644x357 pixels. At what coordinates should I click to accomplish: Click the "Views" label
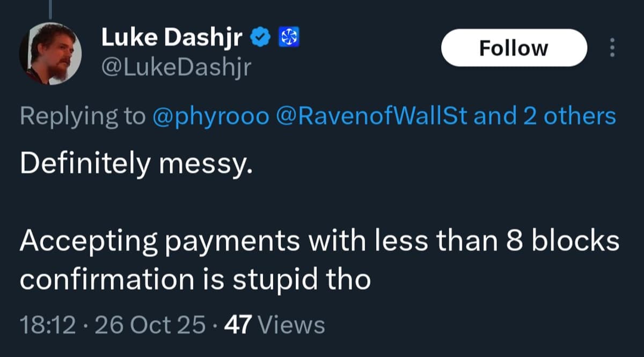[x=291, y=325]
